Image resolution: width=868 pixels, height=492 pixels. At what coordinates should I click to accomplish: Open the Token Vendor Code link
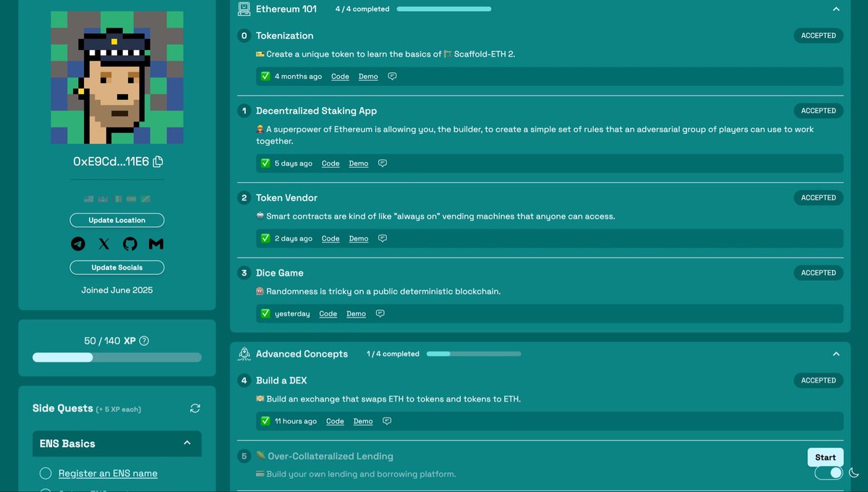coord(331,239)
